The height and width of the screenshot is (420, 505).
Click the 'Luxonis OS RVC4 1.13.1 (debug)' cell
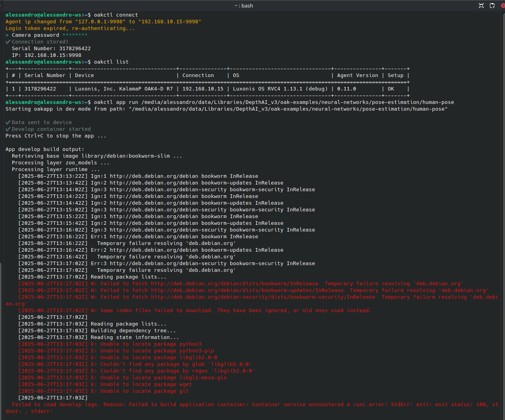coord(280,89)
